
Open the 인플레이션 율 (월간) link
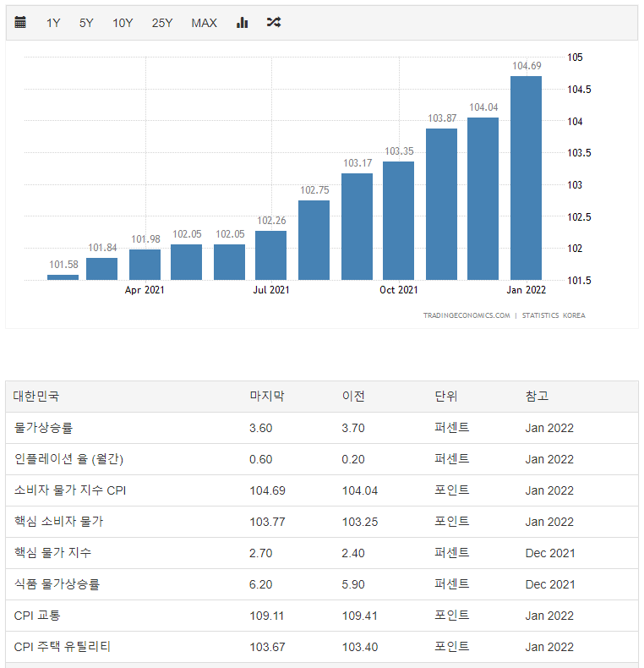click(x=68, y=459)
